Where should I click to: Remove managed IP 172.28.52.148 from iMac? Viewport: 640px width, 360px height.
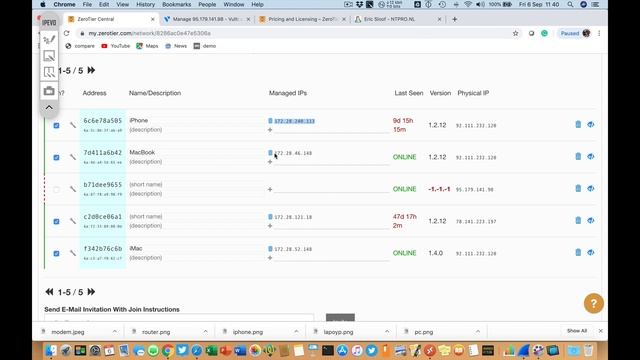point(270,249)
